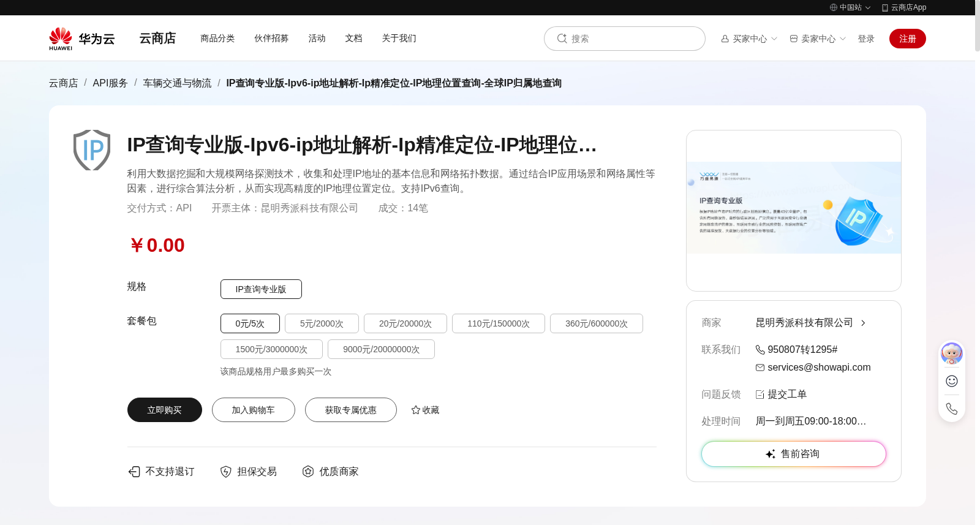980x525 pixels.
Task: Select the IP查询专业版 specification
Action: click(x=261, y=289)
